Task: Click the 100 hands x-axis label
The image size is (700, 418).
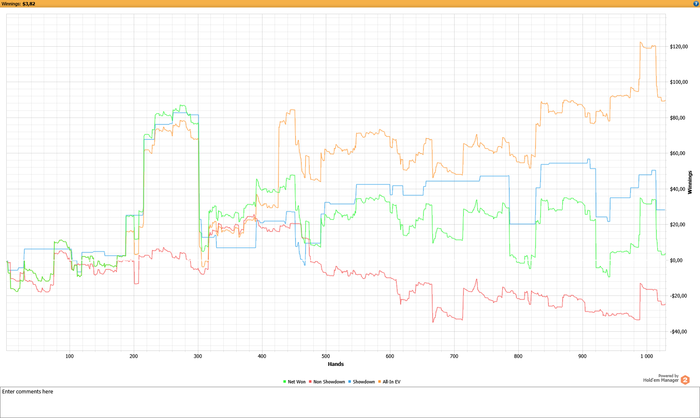Action: pos(70,356)
